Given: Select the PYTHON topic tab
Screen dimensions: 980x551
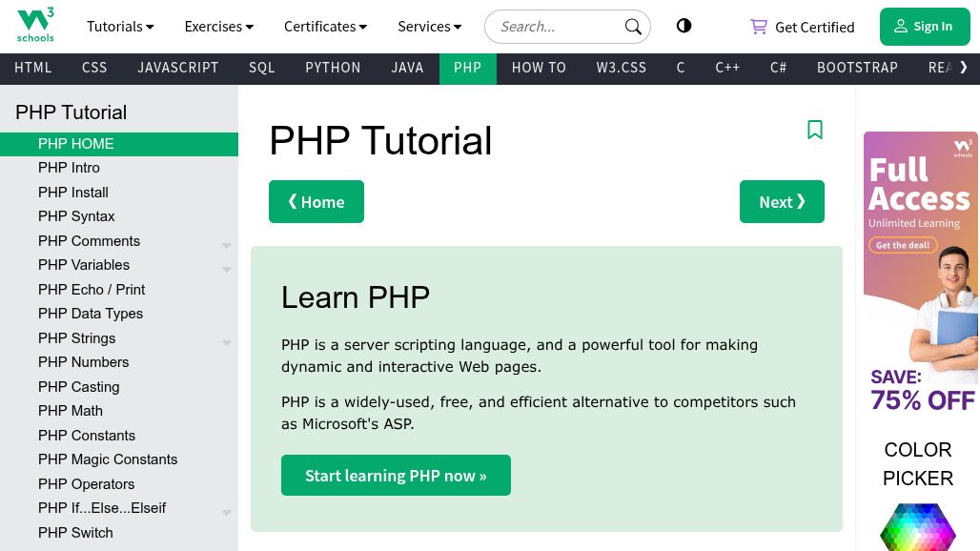Looking at the screenshot, I should [x=333, y=68].
